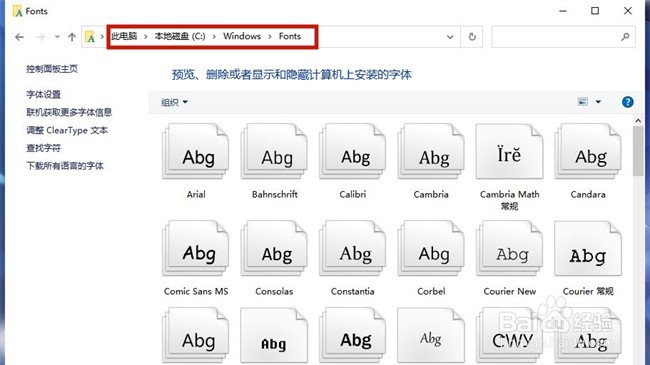Click 本地磁盘 (C:) in the address path
Screen dimensions: 650x365
[x=180, y=36]
